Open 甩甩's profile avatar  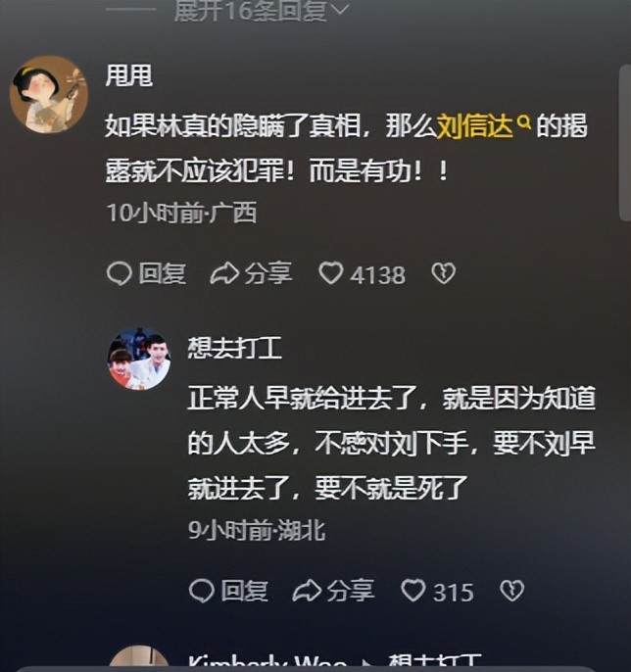pos(48,94)
